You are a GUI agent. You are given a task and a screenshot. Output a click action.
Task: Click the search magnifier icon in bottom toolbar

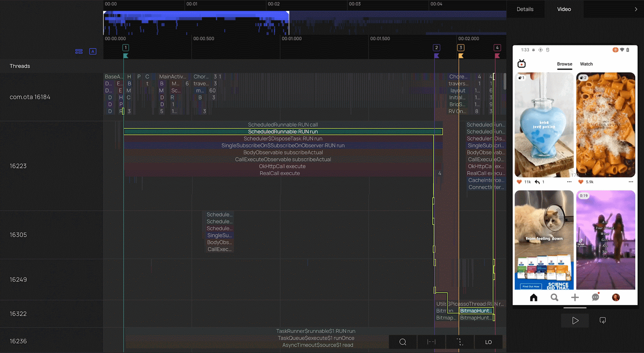coord(402,342)
